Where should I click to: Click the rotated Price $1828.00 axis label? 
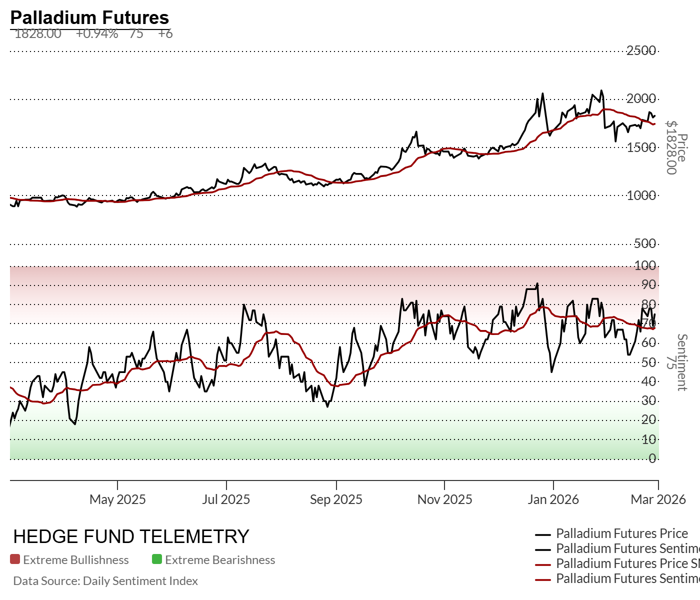676,148
